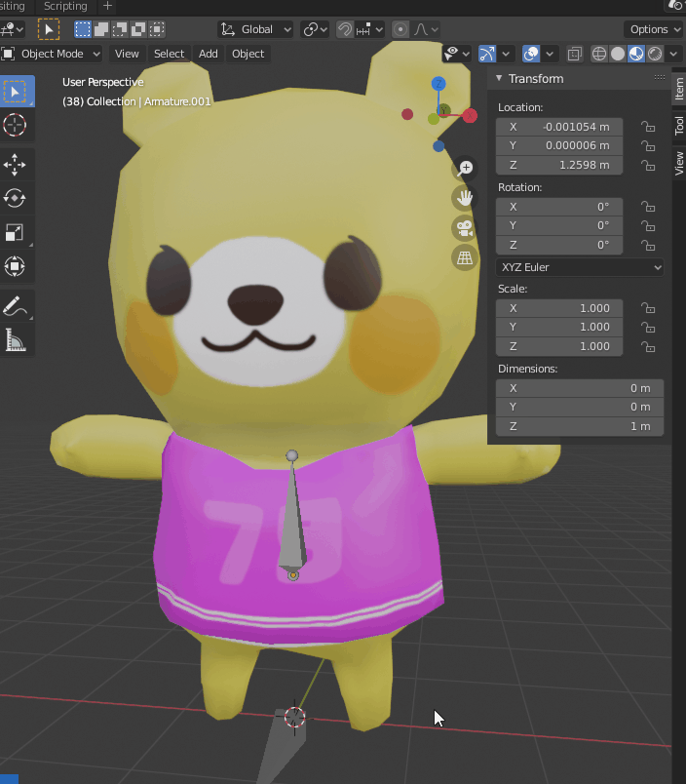
Task: Select the Transform tool
Action: 15,266
